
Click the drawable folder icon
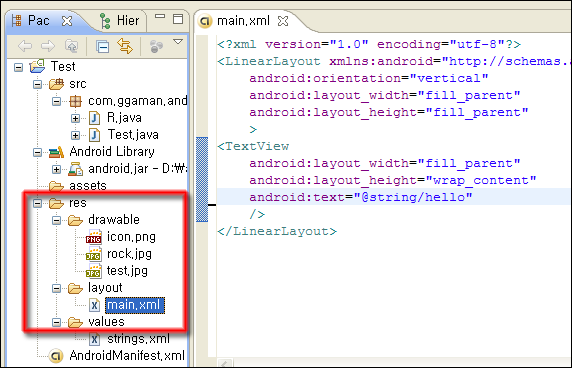[x=76, y=220]
